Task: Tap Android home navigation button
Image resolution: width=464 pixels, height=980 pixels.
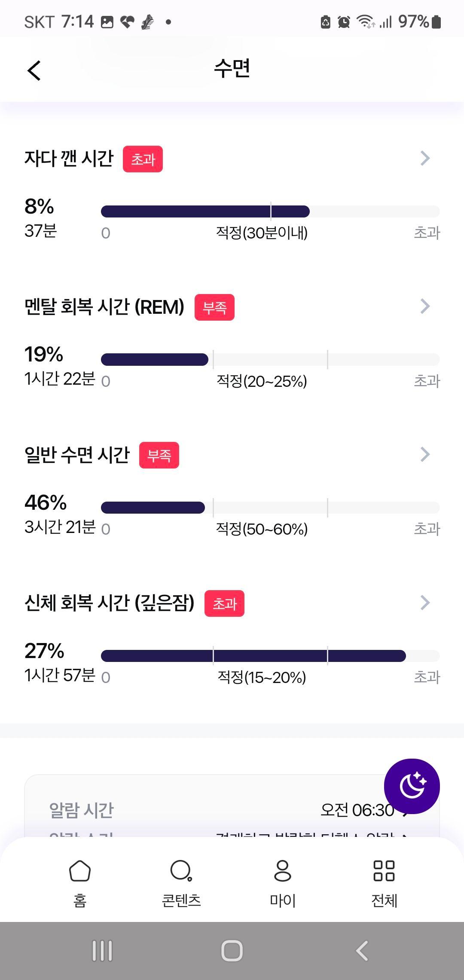Action: (x=232, y=951)
